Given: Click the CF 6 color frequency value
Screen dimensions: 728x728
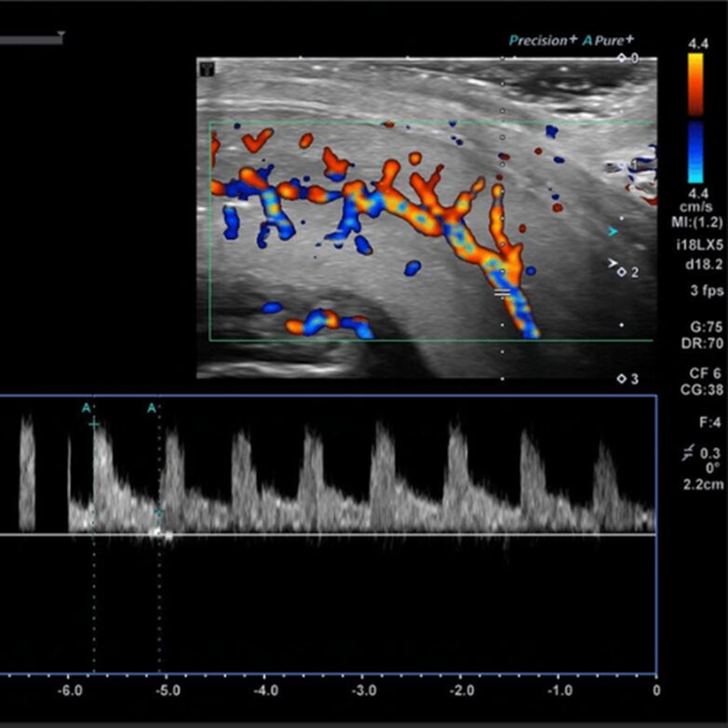Looking at the screenshot, I should tap(706, 373).
